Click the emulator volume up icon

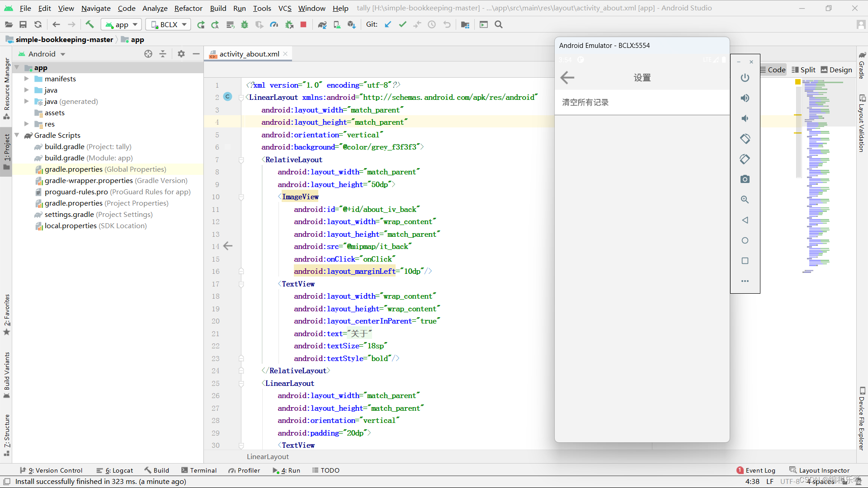click(x=745, y=98)
